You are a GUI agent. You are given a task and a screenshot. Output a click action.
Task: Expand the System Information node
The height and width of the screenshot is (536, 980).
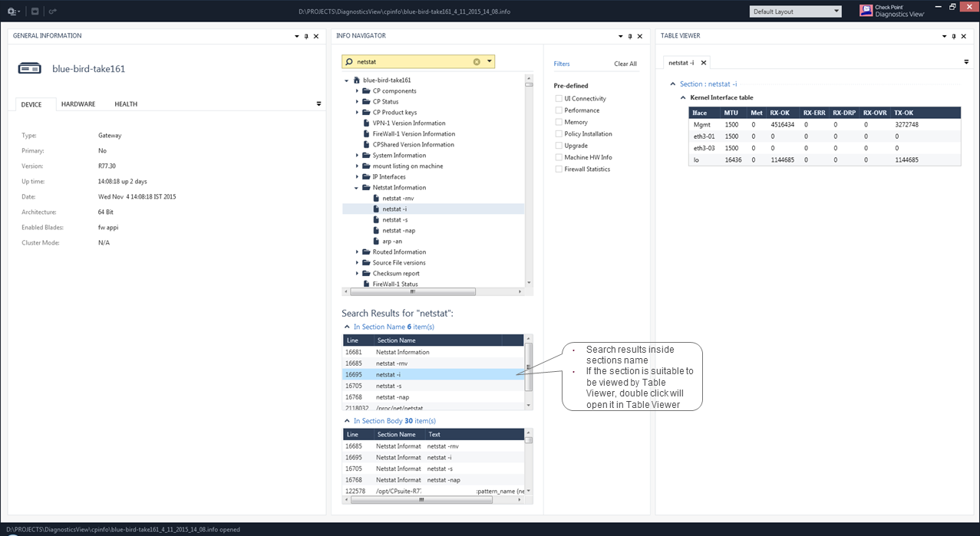pos(357,156)
